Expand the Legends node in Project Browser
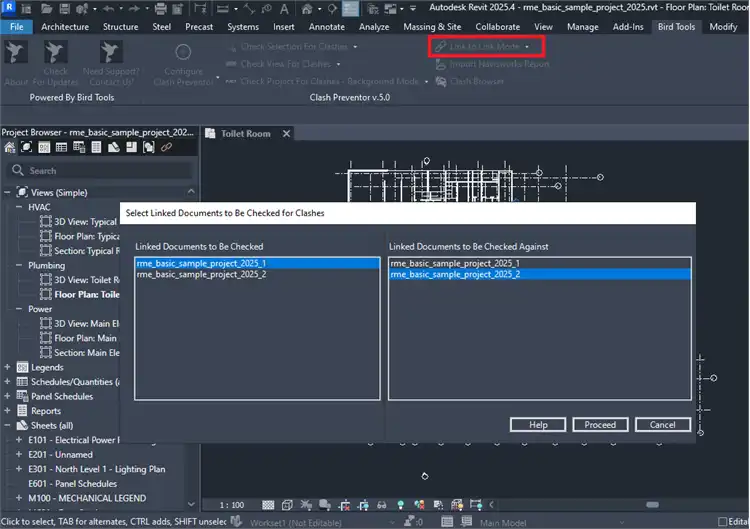The width and height of the screenshot is (750, 529). coord(8,367)
